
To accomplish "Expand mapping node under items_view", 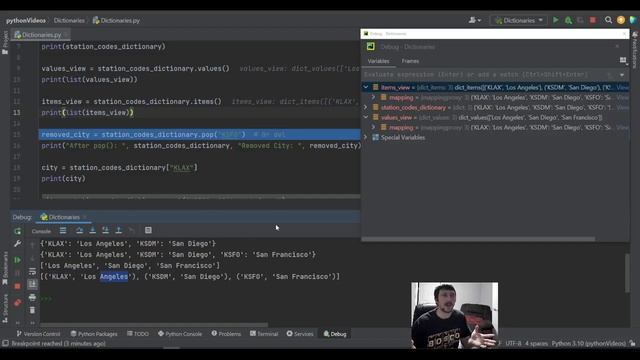I will pos(373,97).
